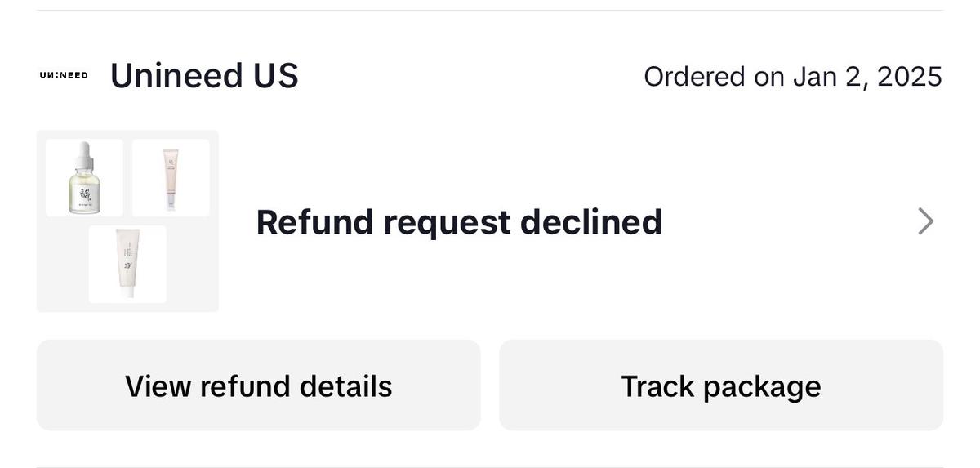Click the arrow beside Refund request declined
The image size is (980, 468).
click(924, 221)
